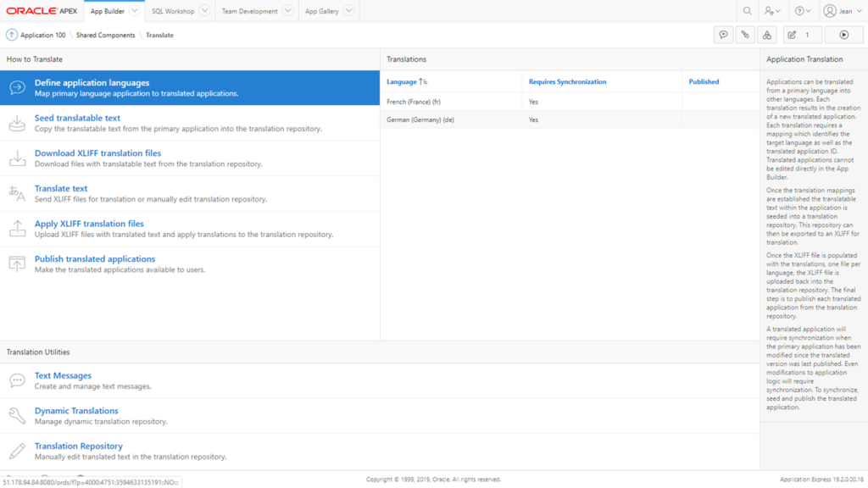Image resolution: width=868 pixels, height=488 pixels.
Task: Go up using the Application 100 arrow icon
Action: 12,35
